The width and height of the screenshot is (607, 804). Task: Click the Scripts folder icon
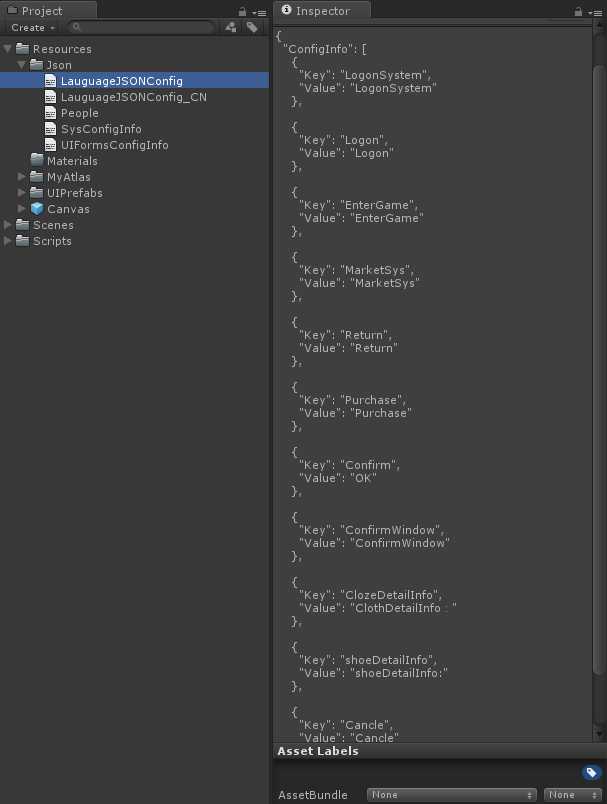23,240
